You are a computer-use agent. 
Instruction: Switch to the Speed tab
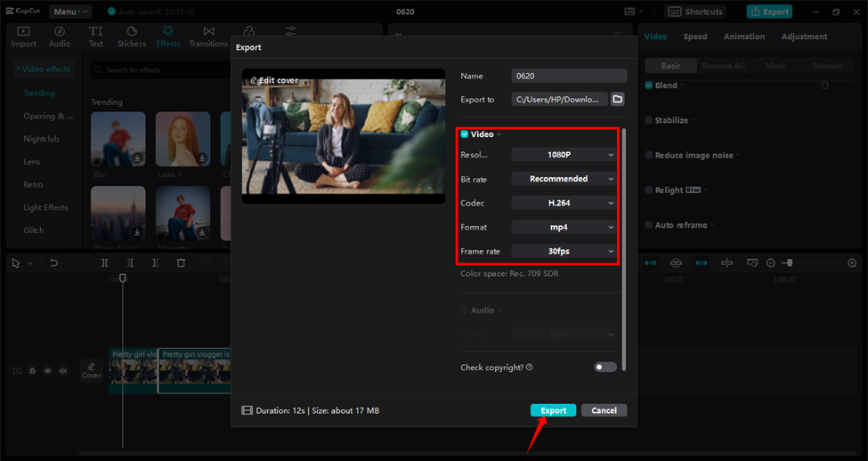coord(695,36)
